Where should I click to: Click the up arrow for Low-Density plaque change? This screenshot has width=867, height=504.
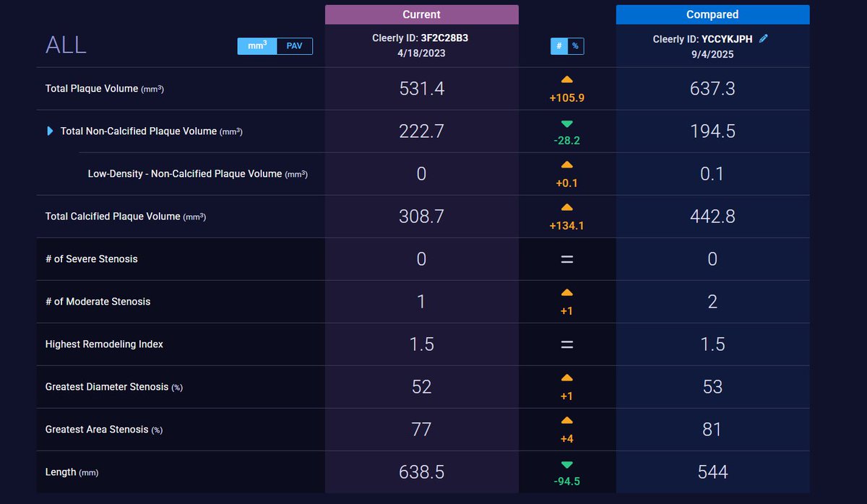click(566, 166)
